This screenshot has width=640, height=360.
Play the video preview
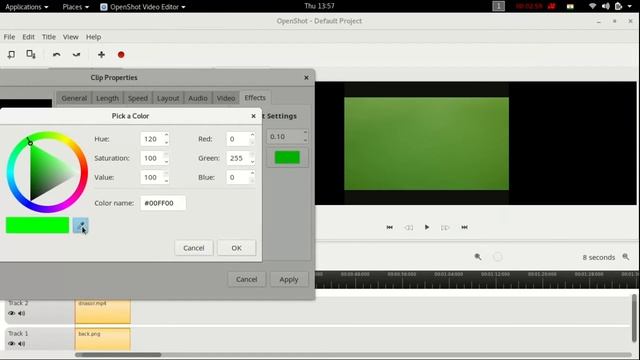click(x=427, y=227)
